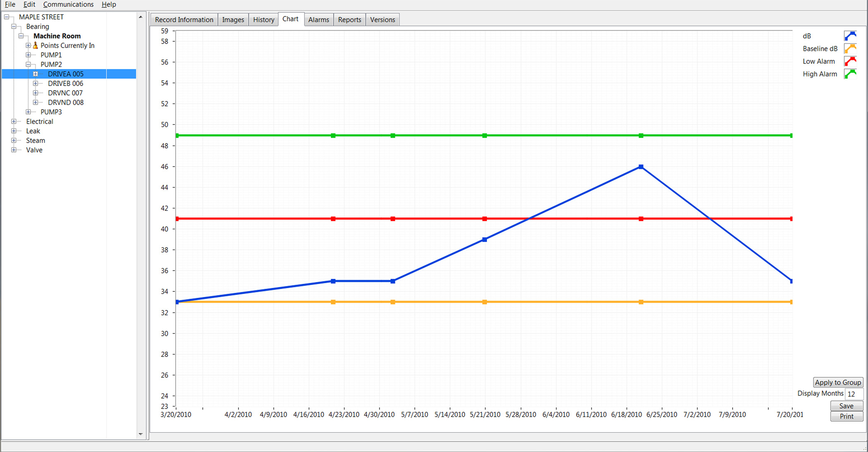Viewport: 868px width, 452px height.
Task: Open the Communications menu
Action: tap(68, 5)
